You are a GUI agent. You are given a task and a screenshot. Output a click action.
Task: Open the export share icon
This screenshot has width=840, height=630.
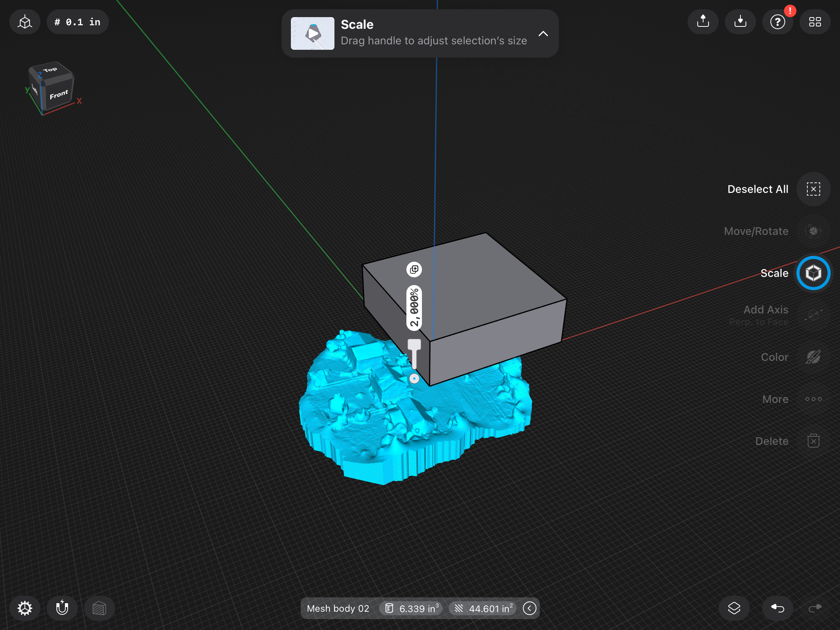[703, 22]
